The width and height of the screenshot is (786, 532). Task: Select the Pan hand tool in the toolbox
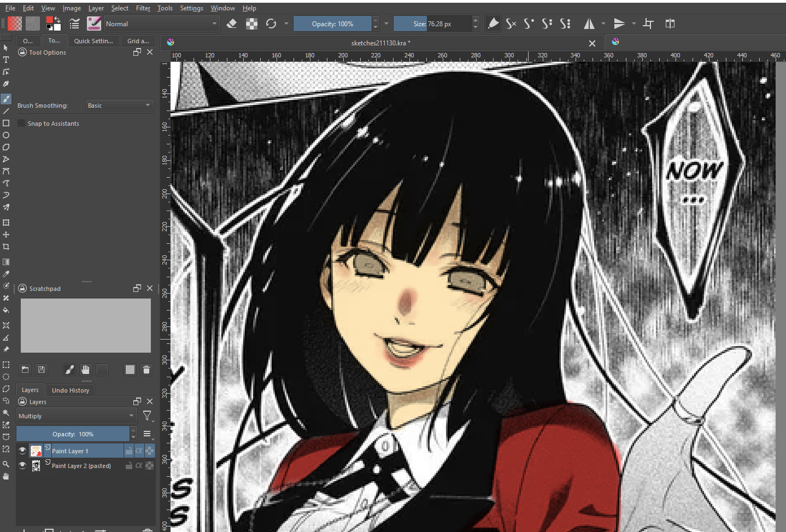coord(6,476)
